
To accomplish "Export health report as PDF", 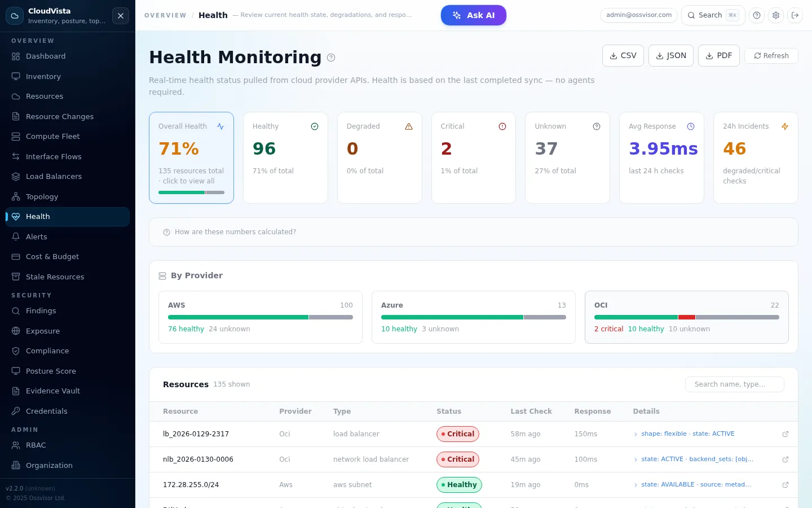I will click(x=719, y=56).
